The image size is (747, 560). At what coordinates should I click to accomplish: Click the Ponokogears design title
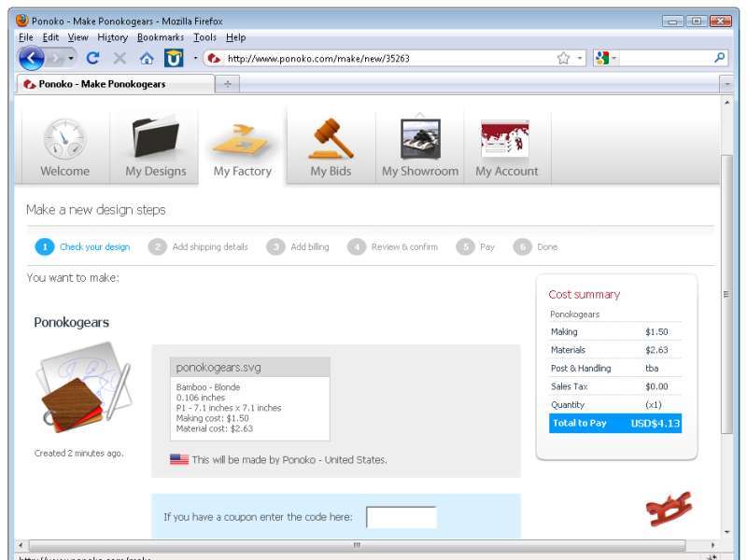[x=72, y=322]
